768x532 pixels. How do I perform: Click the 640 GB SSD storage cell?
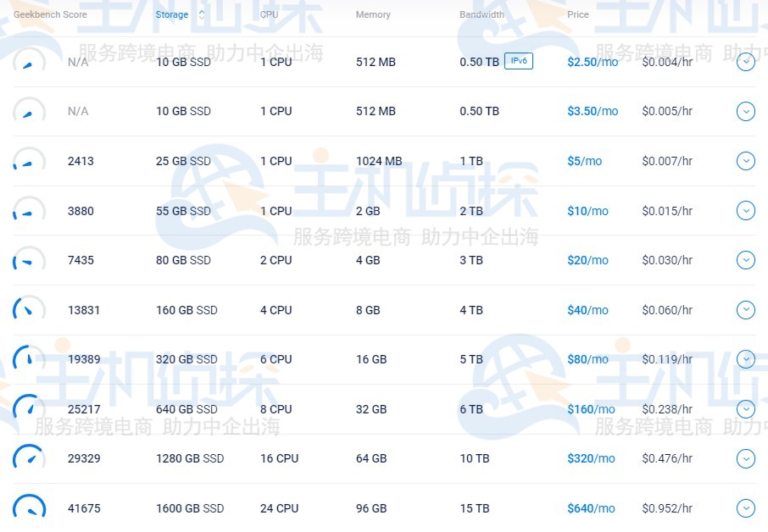click(x=186, y=410)
